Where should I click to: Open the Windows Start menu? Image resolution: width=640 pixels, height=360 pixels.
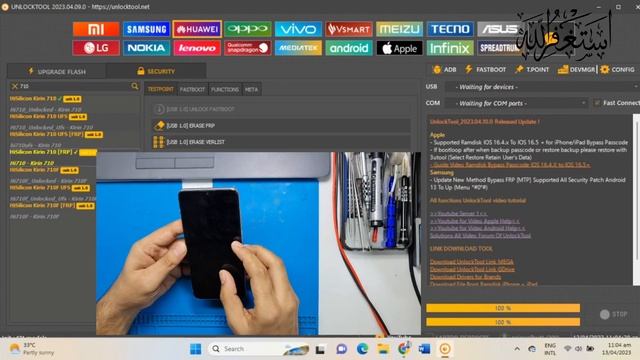[196, 349]
